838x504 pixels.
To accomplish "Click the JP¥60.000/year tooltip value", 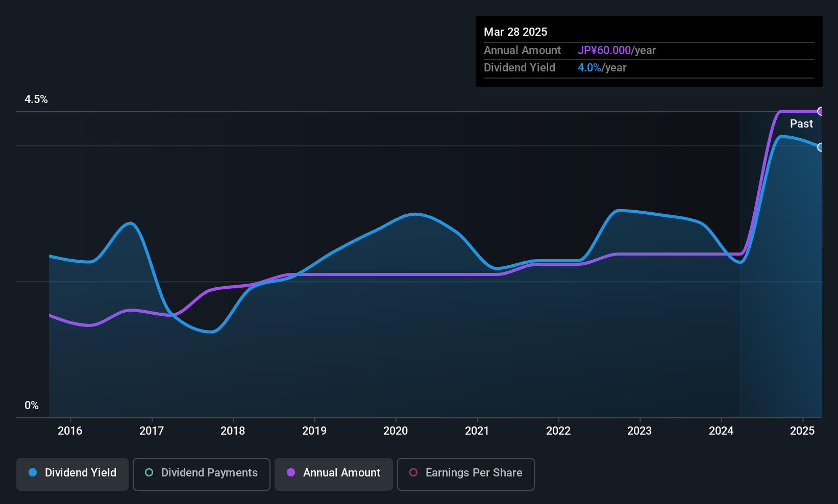I will [x=617, y=50].
